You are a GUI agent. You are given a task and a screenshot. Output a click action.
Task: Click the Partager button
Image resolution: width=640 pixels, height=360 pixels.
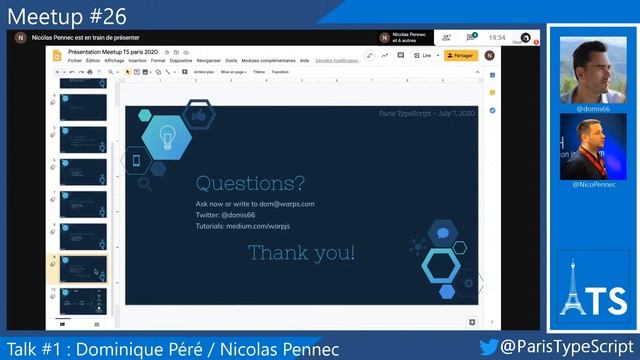461,55
